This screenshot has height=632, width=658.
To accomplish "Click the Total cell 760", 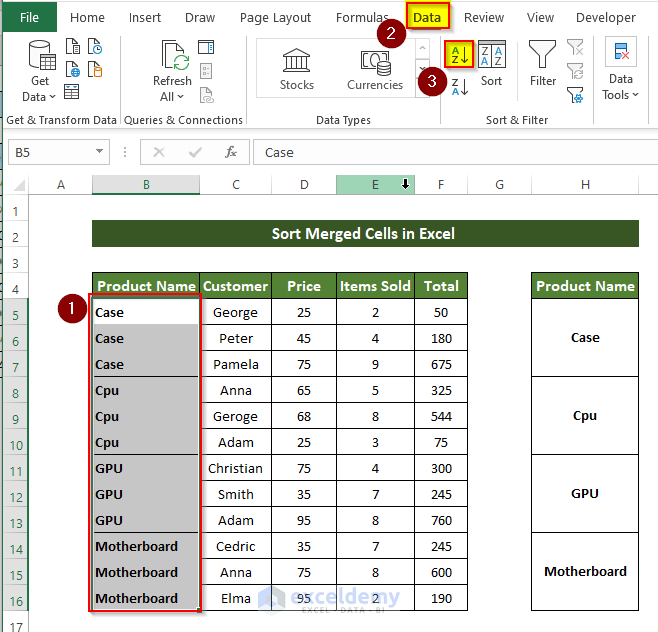I will (441, 520).
